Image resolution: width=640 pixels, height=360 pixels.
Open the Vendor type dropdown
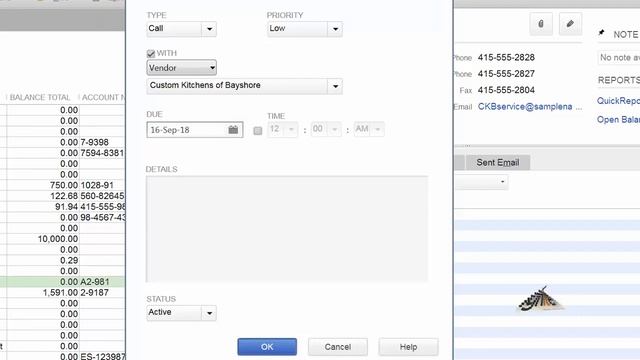[x=182, y=68]
